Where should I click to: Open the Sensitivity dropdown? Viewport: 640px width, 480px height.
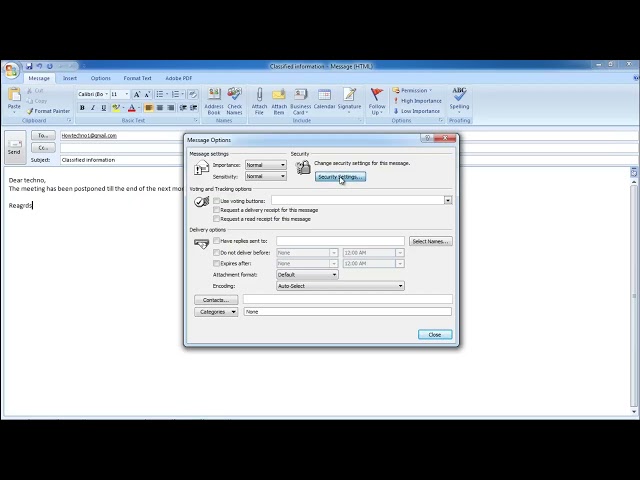coord(266,176)
